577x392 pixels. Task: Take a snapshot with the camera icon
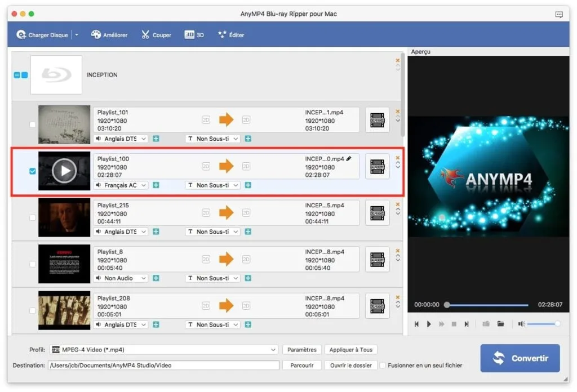(486, 324)
